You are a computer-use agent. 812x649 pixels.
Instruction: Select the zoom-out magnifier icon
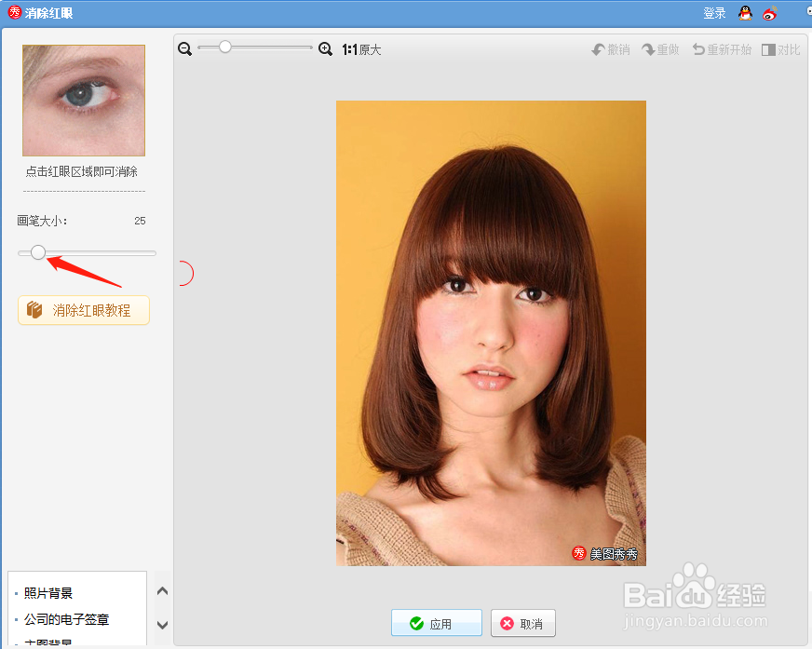click(x=184, y=48)
